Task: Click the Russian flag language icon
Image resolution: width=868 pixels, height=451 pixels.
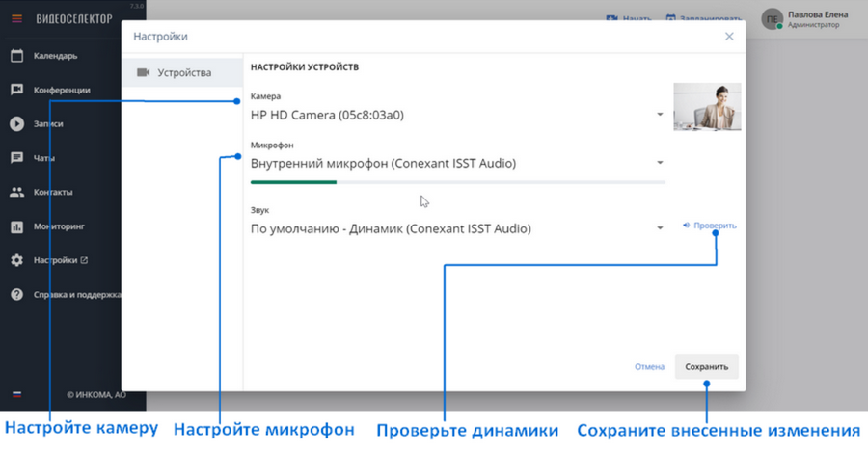Action: (16, 394)
